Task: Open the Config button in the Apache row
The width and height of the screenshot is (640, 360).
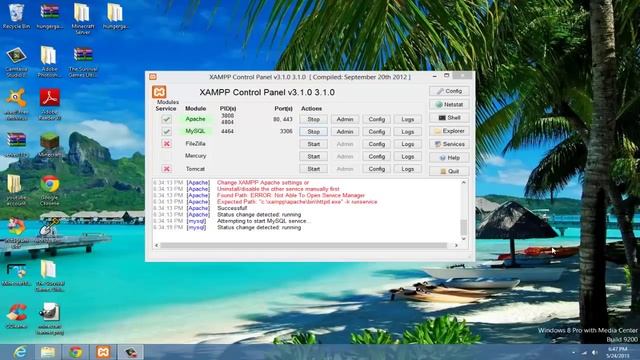Action: point(376,119)
